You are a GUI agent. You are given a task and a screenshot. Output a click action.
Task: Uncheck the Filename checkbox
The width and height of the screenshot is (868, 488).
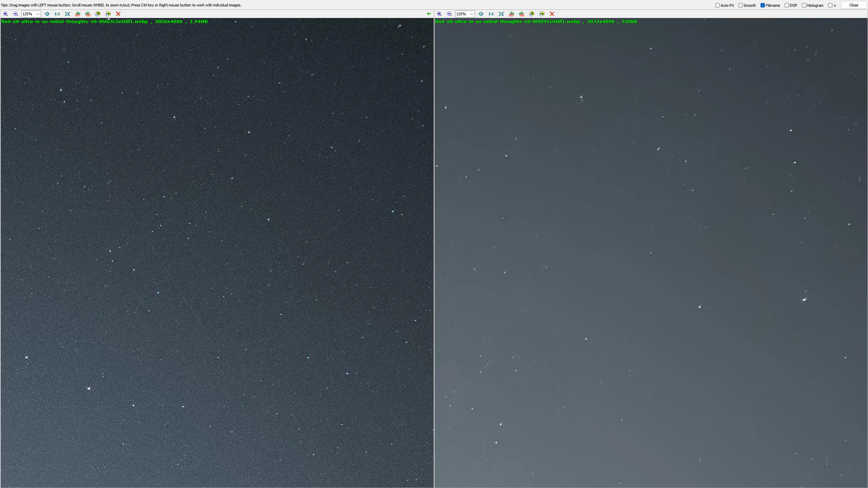pyautogui.click(x=763, y=5)
